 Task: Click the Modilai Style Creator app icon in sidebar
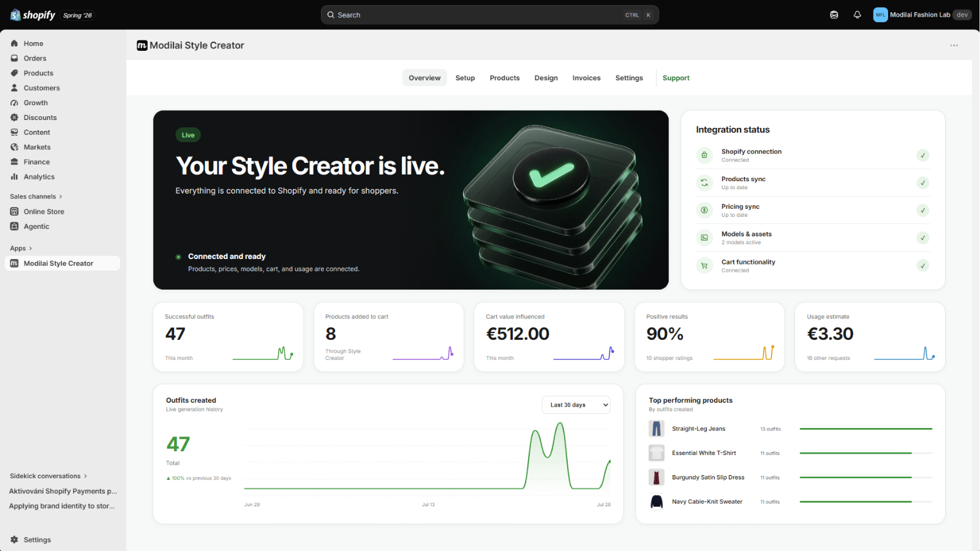tap(14, 263)
